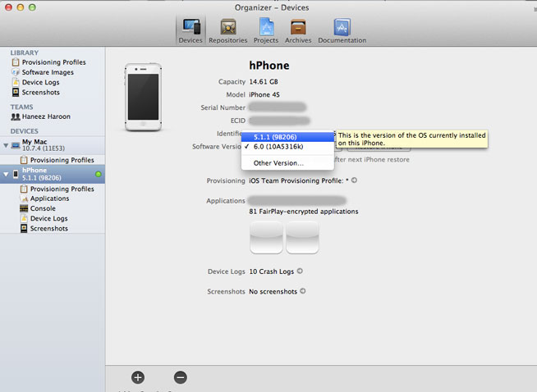This screenshot has width=537, height=392.
Task: Select Applications under hPhone device
Action: 49,198
